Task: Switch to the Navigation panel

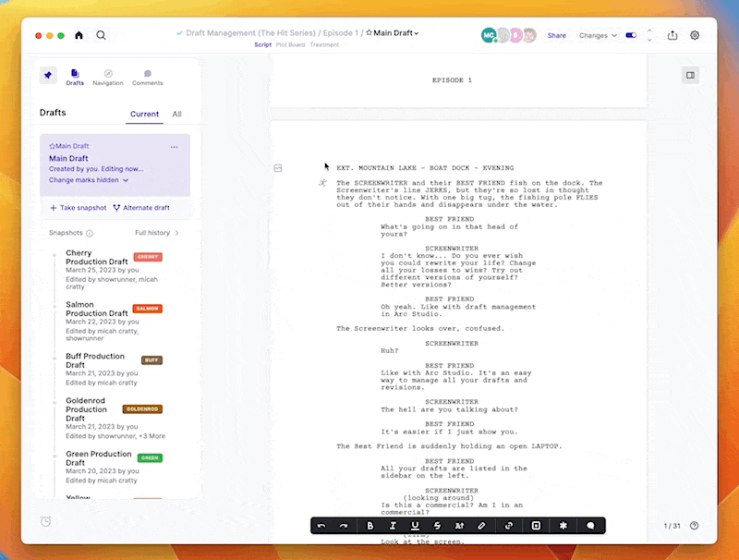Action: (108, 77)
